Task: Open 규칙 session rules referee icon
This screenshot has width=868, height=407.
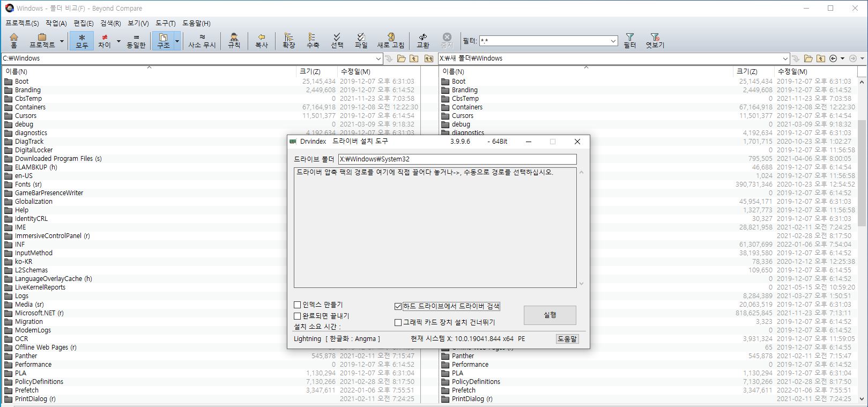Action: (x=234, y=40)
